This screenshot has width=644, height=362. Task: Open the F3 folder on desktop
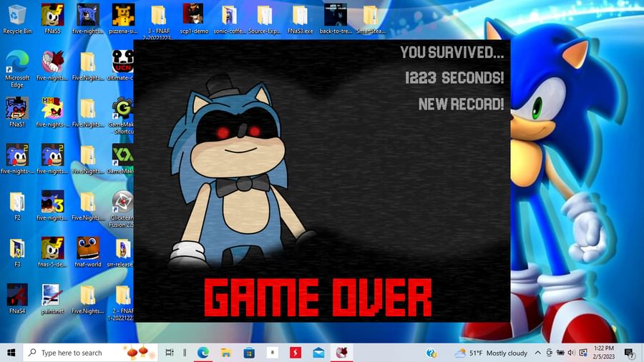pyautogui.click(x=17, y=253)
